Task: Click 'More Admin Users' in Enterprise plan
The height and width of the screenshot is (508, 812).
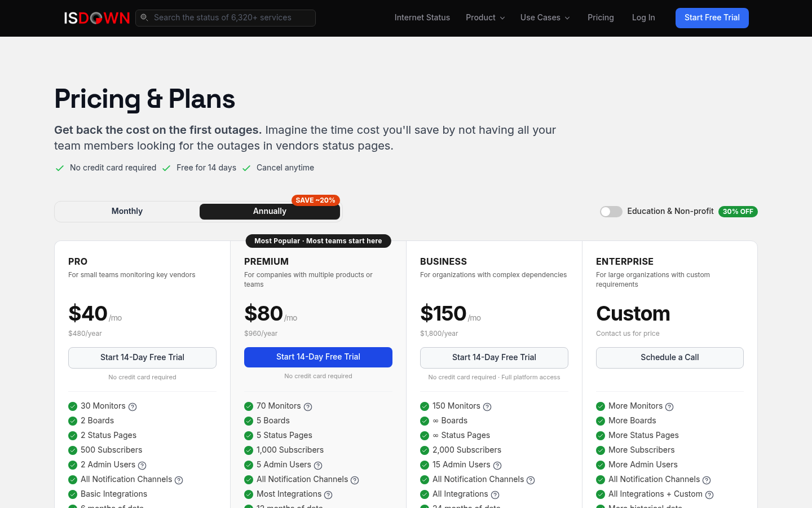Action: tap(643, 465)
